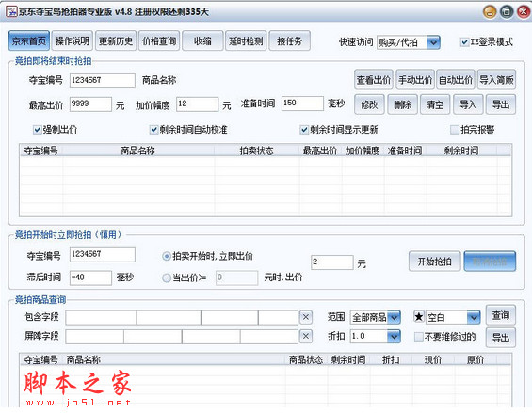532x413 pixels.
Task: Click 原价 column header in lower table
Action: pos(476,359)
